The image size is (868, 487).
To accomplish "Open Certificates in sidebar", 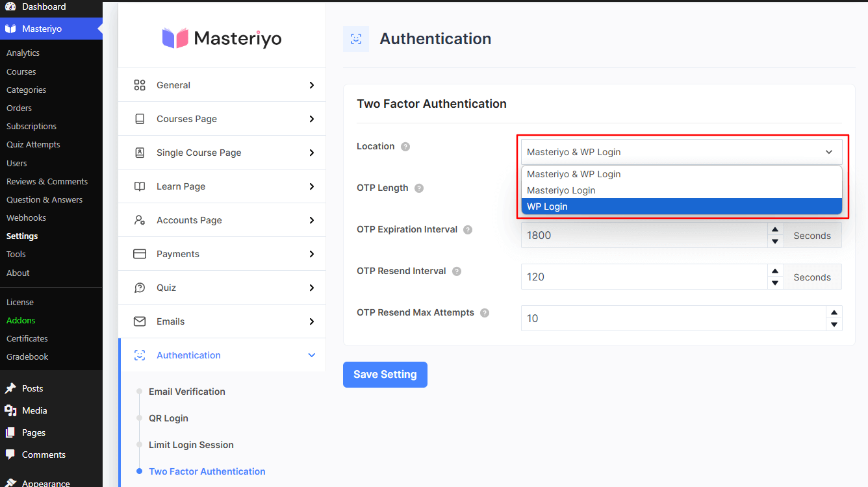I will [27, 338].
